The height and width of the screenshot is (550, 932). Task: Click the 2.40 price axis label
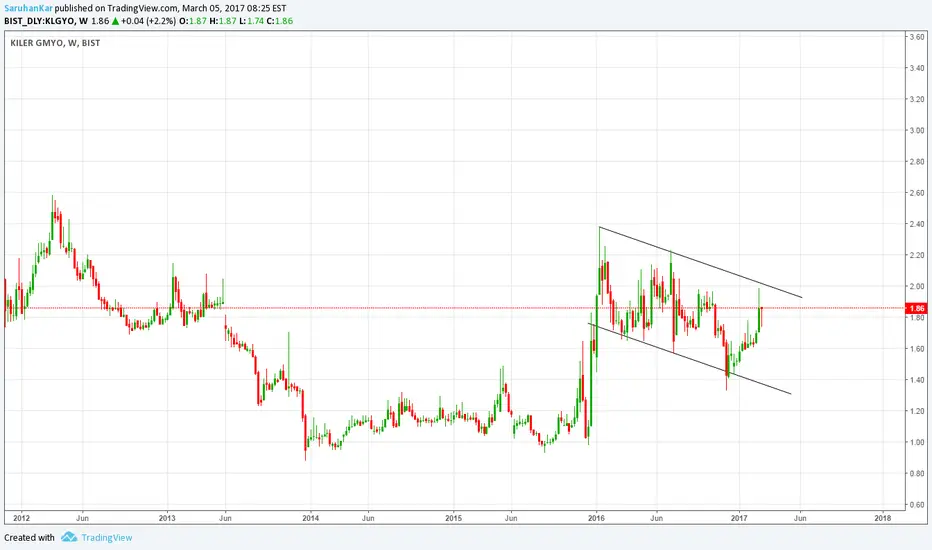pyautogui.click(x=917, y=224)
